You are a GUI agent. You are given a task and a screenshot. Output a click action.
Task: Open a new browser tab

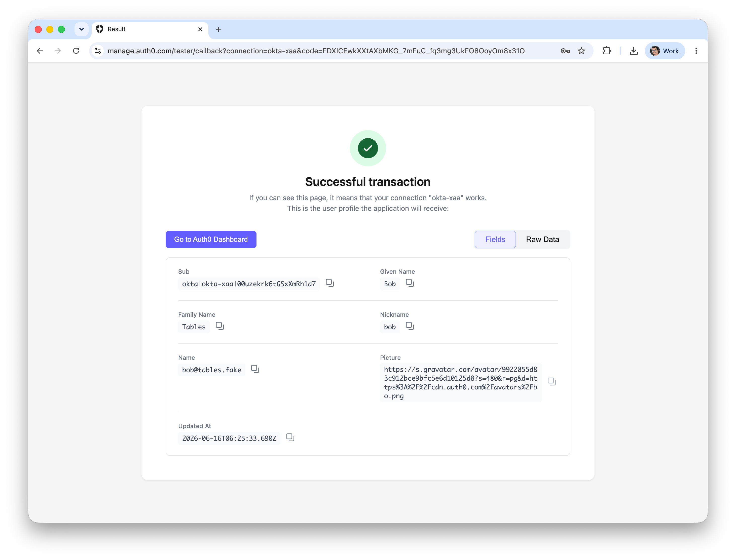[x=218, y=29]
